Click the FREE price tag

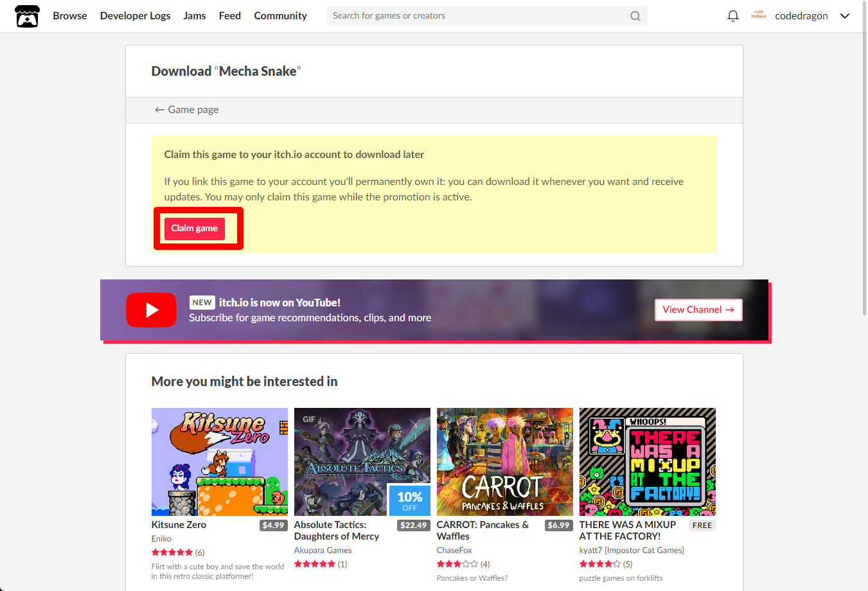702,525
